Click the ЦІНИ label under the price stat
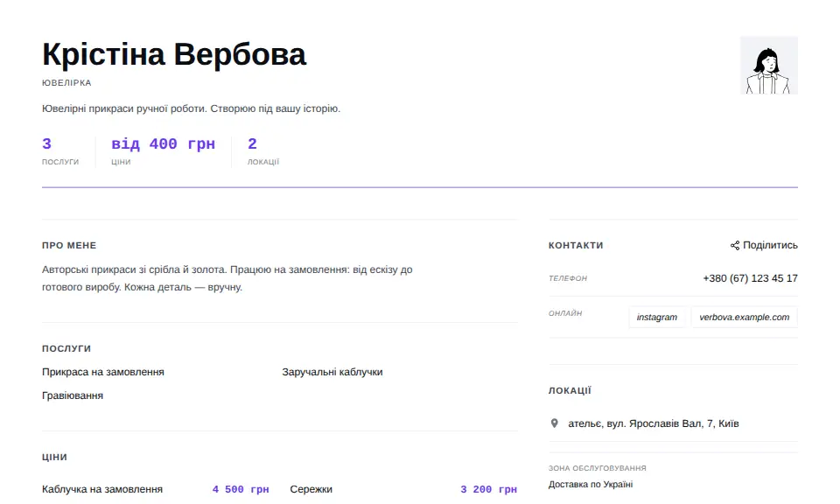 (x=121, y=161)
